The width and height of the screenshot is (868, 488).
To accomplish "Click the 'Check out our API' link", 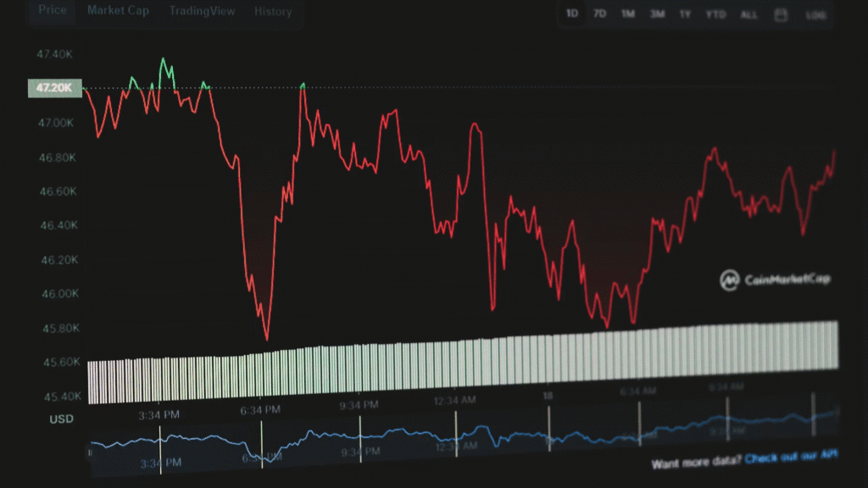I will [x=791, y=457].
